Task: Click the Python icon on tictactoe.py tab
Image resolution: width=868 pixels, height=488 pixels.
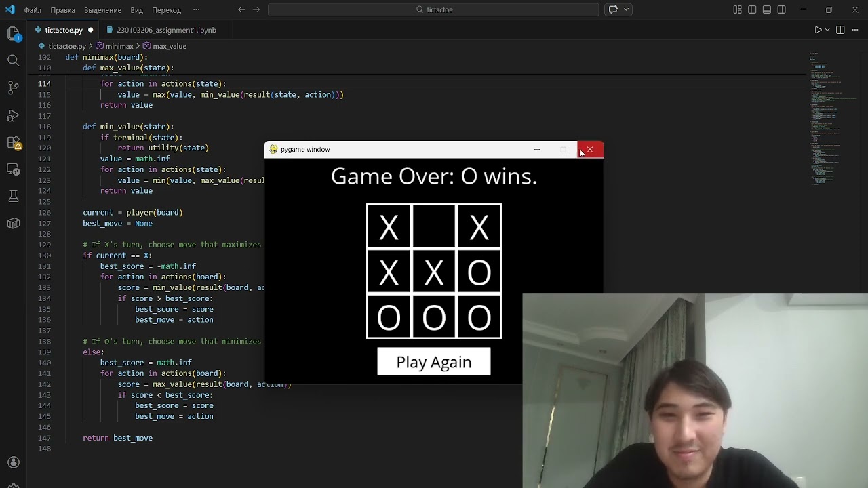Action: 39,30
